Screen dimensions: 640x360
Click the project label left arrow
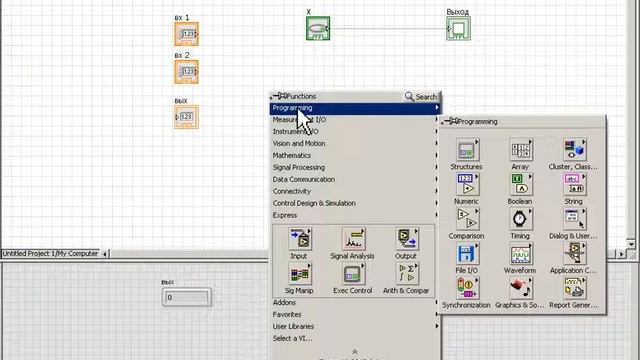105,254
